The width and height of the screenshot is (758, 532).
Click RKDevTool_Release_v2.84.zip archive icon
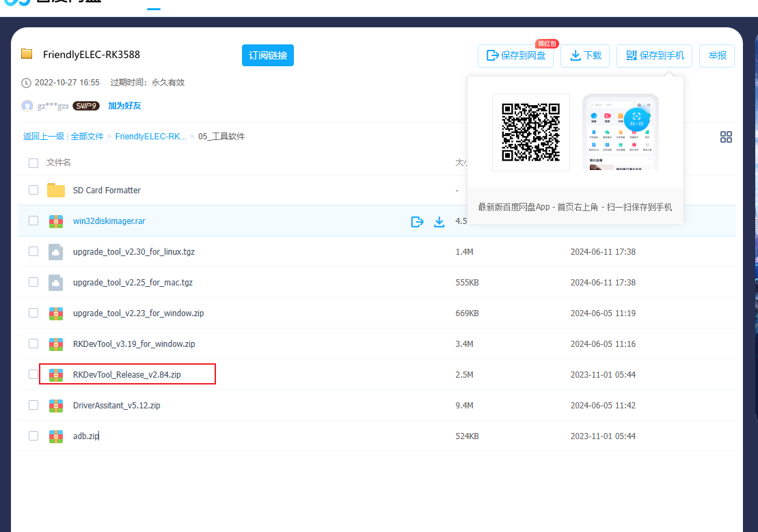(56, 375)
